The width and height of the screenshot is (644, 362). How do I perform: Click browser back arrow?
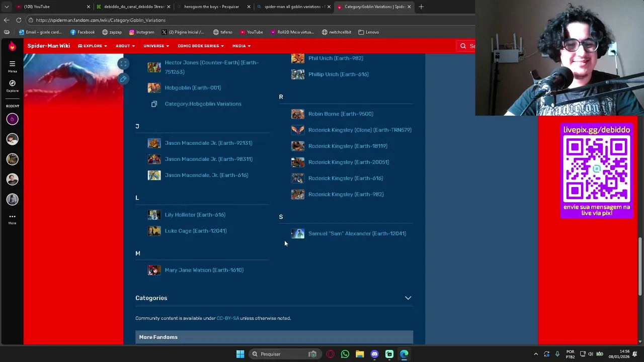[6, 20]
